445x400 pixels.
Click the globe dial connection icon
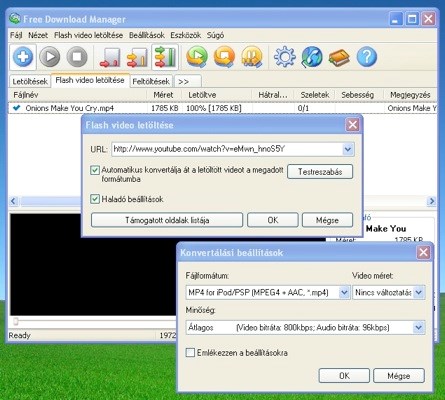(312, 57)
